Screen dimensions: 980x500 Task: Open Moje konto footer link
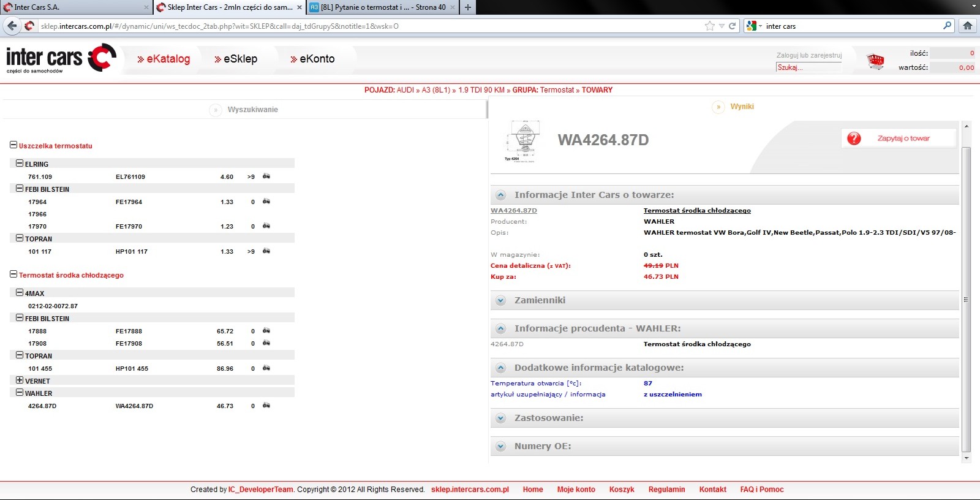click(576, 490)
